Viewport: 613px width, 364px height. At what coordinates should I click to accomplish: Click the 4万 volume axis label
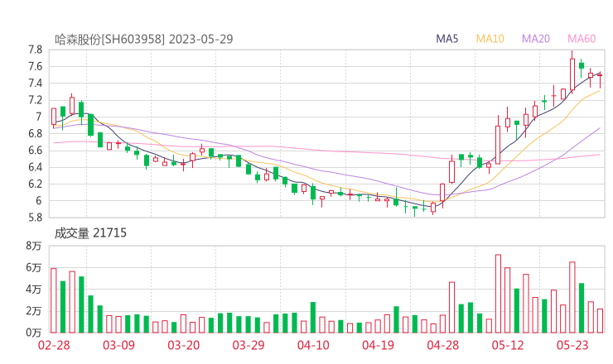tap(34, 290)
